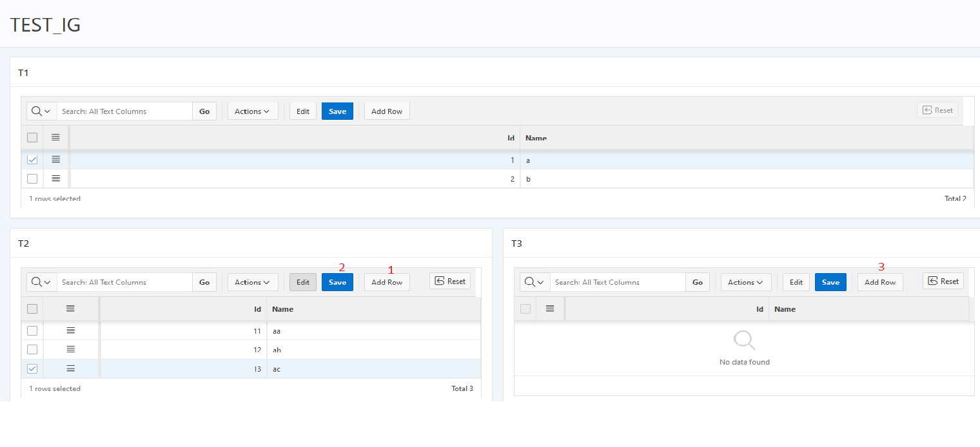Click the T1 Name column header
980x447 pixels.
click(747, 137)
